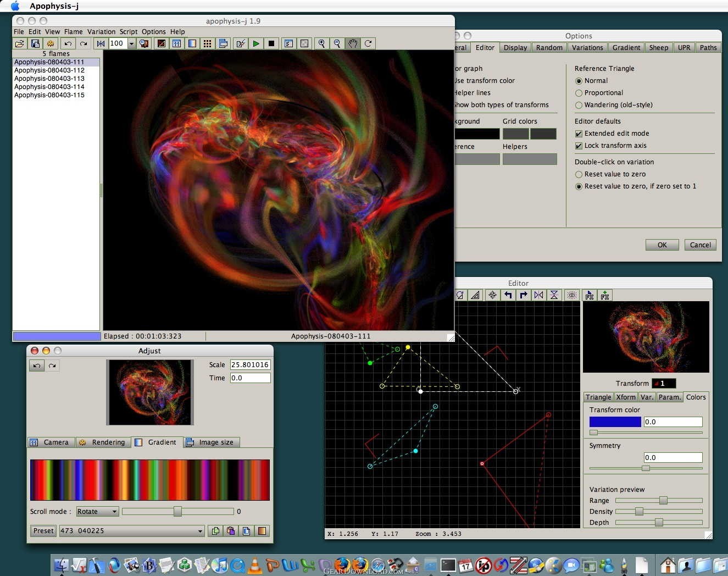728x576 pixels.
Task: Click the Symmetry slider handle
Action: (646, 468)
